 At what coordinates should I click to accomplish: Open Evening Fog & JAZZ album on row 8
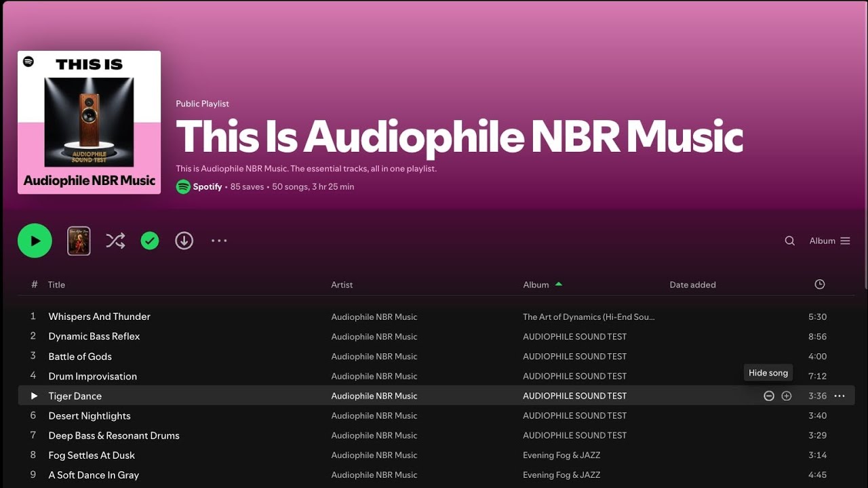[561, 455]
